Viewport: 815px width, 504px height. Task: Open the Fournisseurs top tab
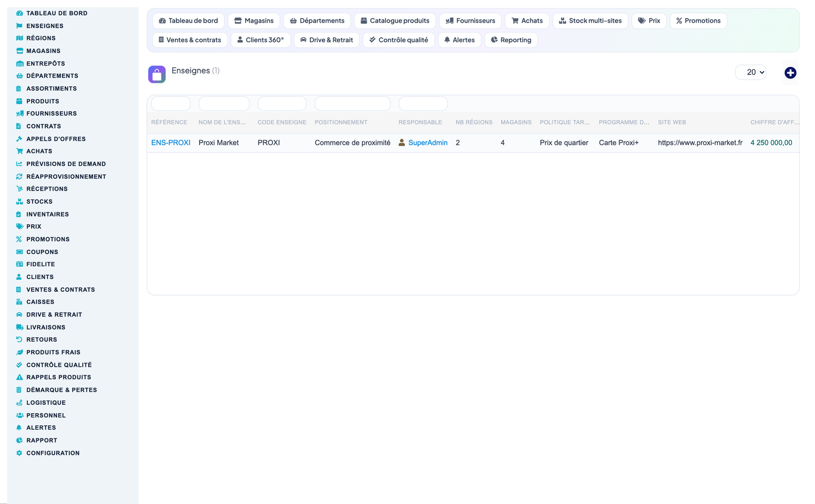[x=470, y=21]
